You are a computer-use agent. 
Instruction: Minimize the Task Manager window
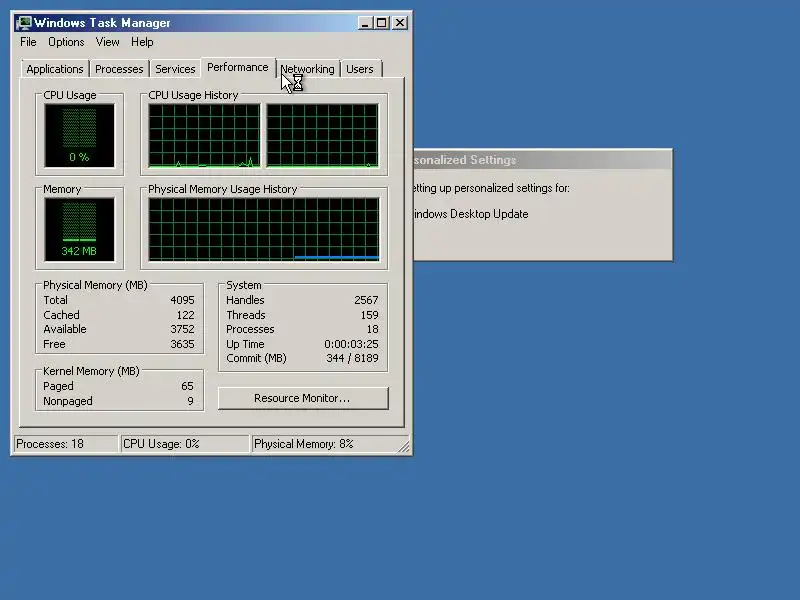[x=364, y=23]
